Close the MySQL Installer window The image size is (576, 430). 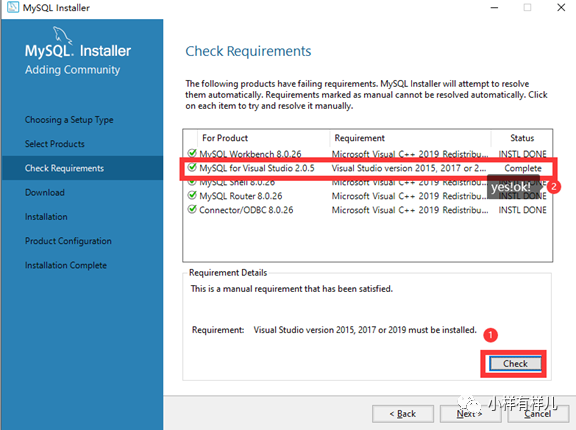tap(561, 8)
